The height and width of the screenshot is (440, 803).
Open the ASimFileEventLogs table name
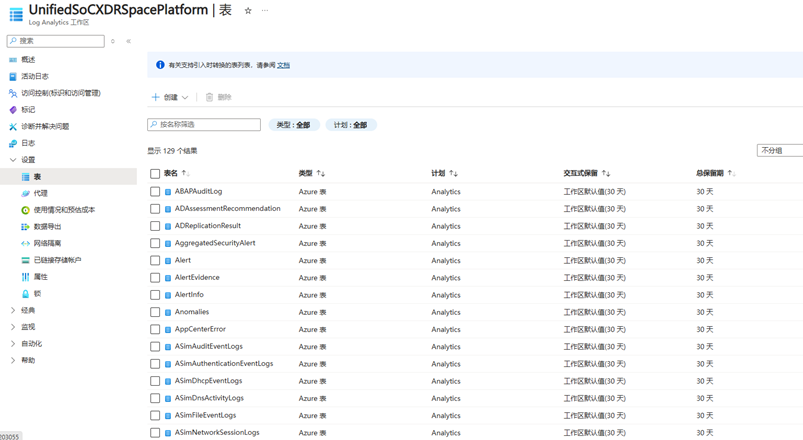point(205,415)
